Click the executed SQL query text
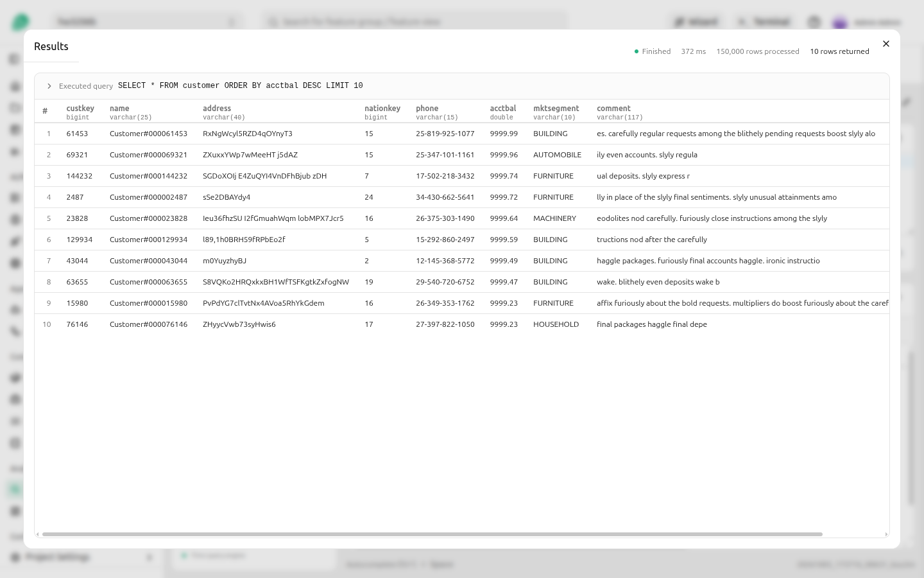The image size is (924, 578). (x=241, y=85)
